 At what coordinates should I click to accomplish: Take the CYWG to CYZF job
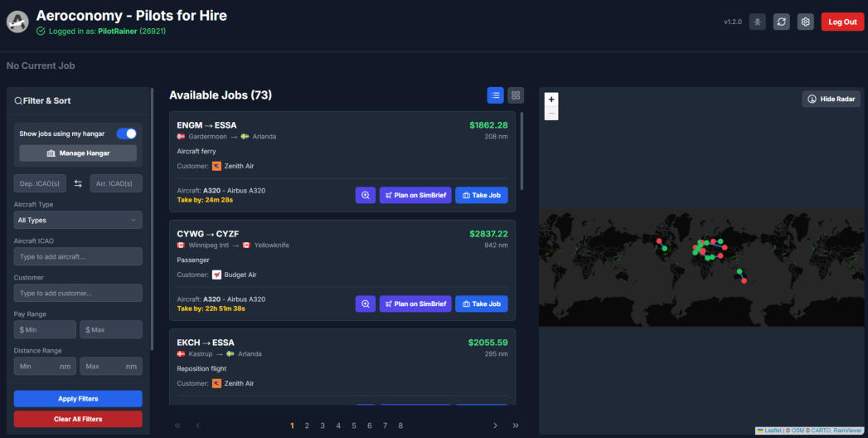[x=481, y=304]
